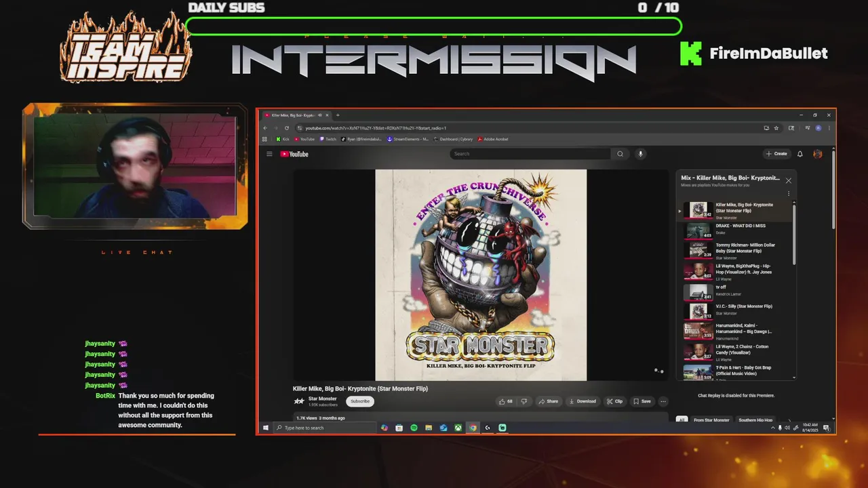Go forward in the browser
The image size is (868, 488).
[x=275, y=127]
